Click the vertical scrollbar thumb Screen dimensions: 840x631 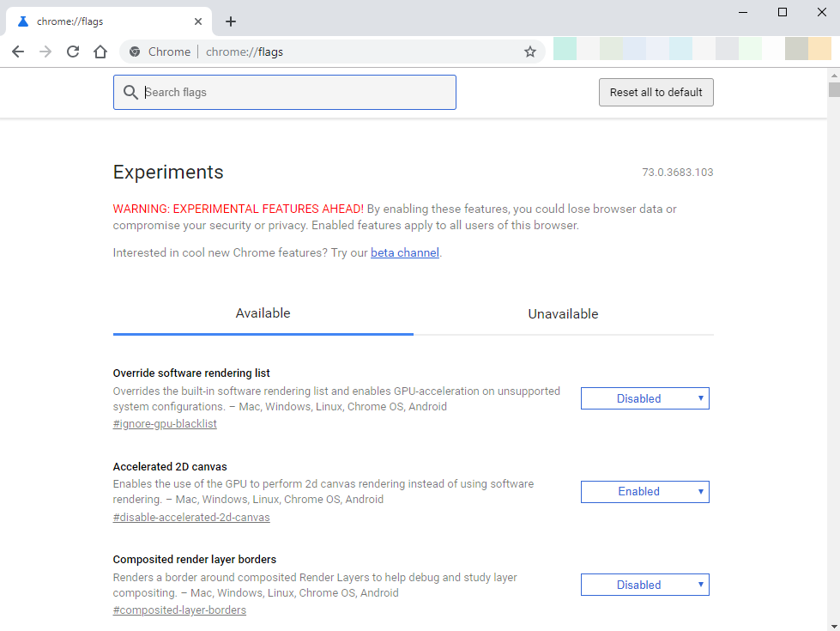(x=834, y=89)
